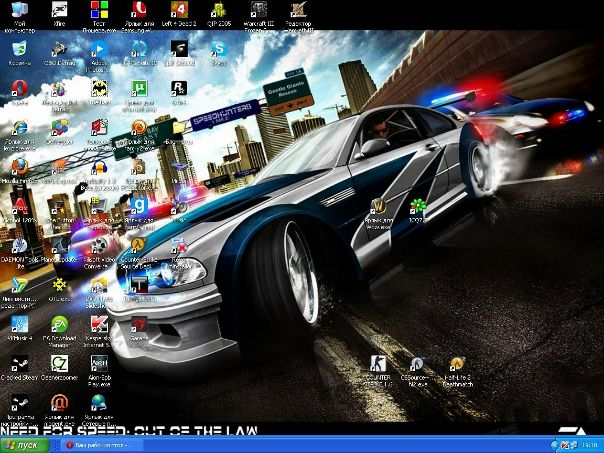The image size is (604, 453).
Task: Open the My Computer desktop icon
Action: [19, 11]
